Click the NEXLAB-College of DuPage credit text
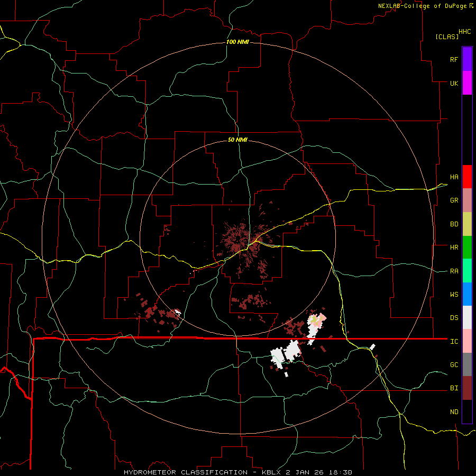Viewport: 476px width, 476px height. coord(422,6)
